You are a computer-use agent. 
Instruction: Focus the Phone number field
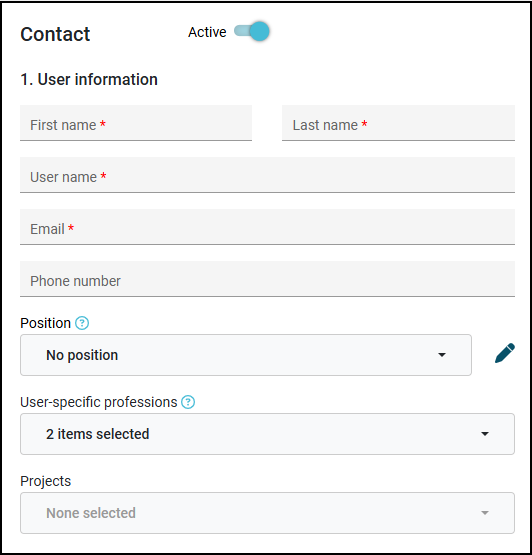coord(267,279)
